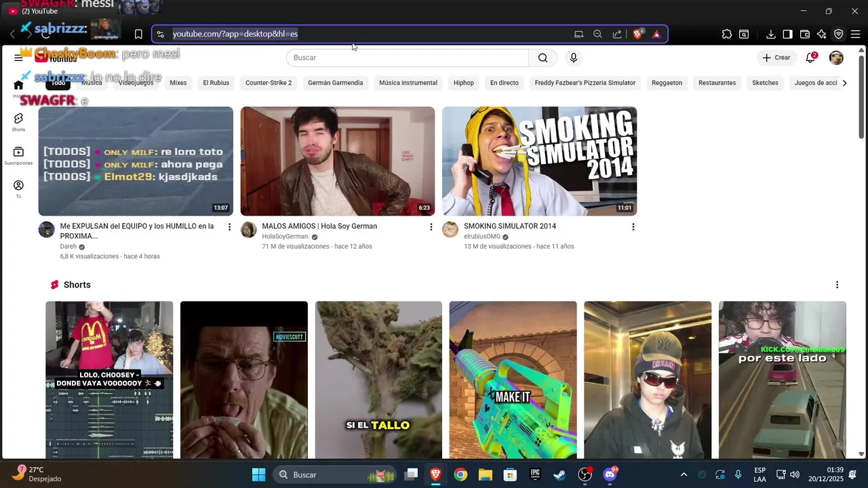Screen dimensions: 868x488
Task: Open the SMOKING SIMULATOR 2014 title link
Action: 510,226
